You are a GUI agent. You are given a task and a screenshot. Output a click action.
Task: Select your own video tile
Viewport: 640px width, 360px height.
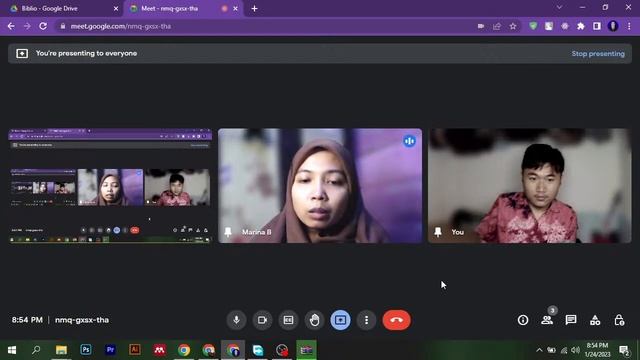530,186
